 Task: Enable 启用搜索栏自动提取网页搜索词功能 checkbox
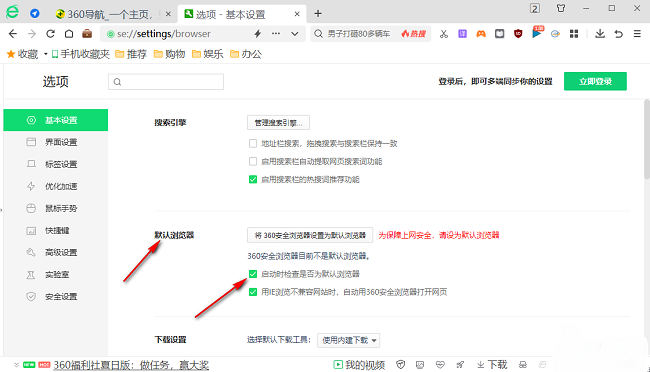pos(253,161)
